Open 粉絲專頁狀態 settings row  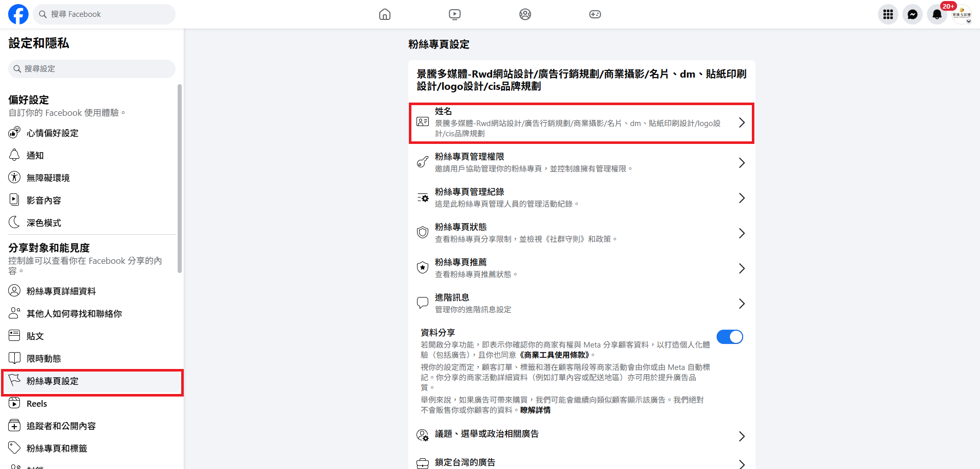click(x=581, y=233)
